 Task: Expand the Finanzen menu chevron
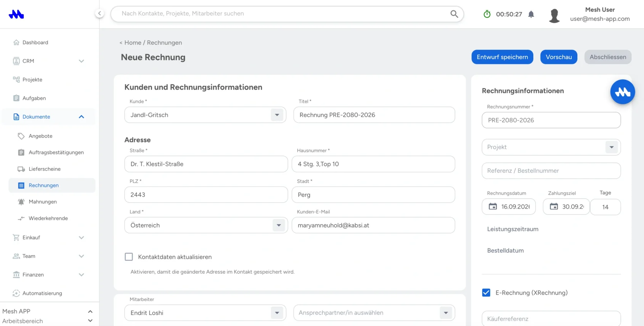click(x=81, y=275)
